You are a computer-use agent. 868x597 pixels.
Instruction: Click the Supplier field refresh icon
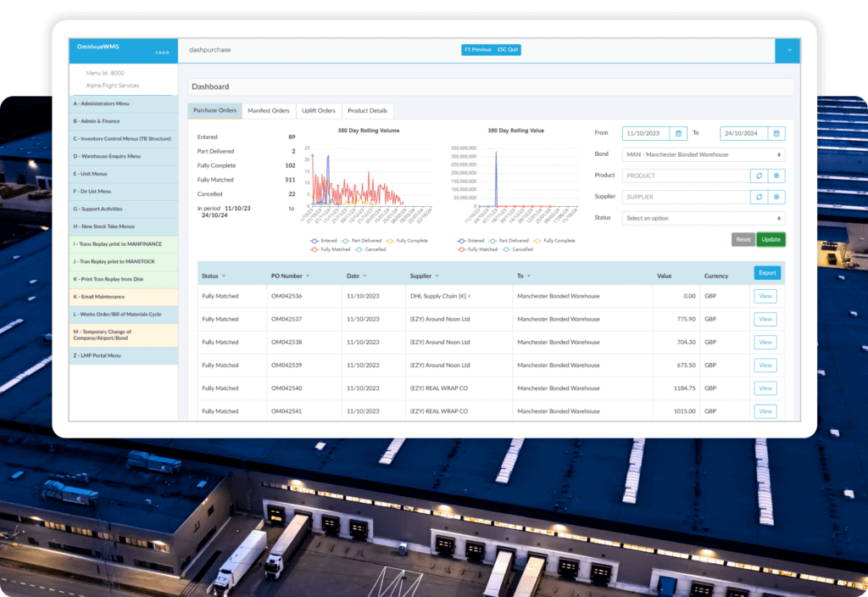click(759, 197)
